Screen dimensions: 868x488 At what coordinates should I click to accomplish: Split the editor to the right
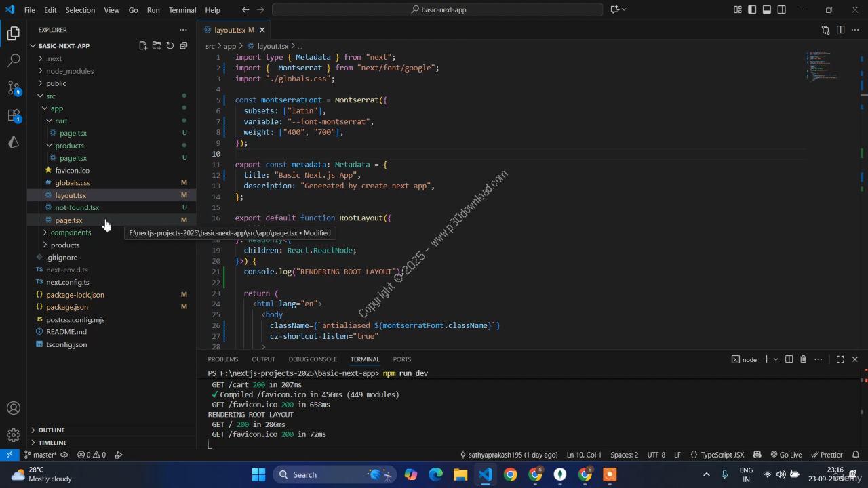tap(840, 30)
